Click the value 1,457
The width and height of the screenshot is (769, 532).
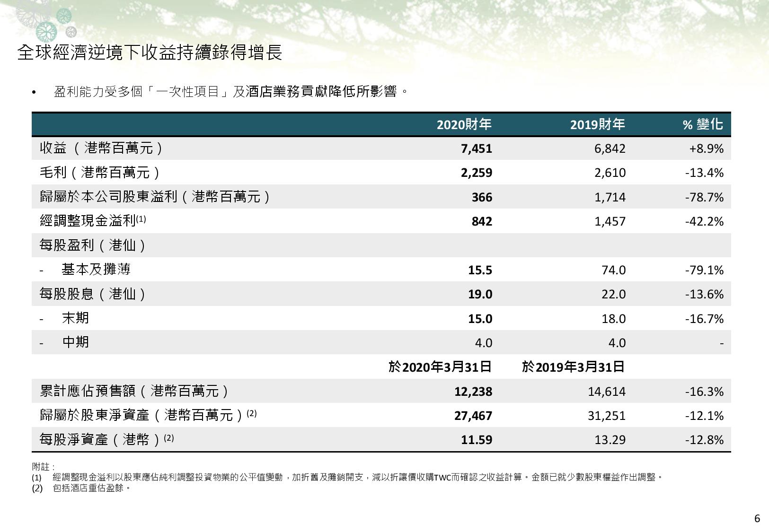click(x=610, y=221)
